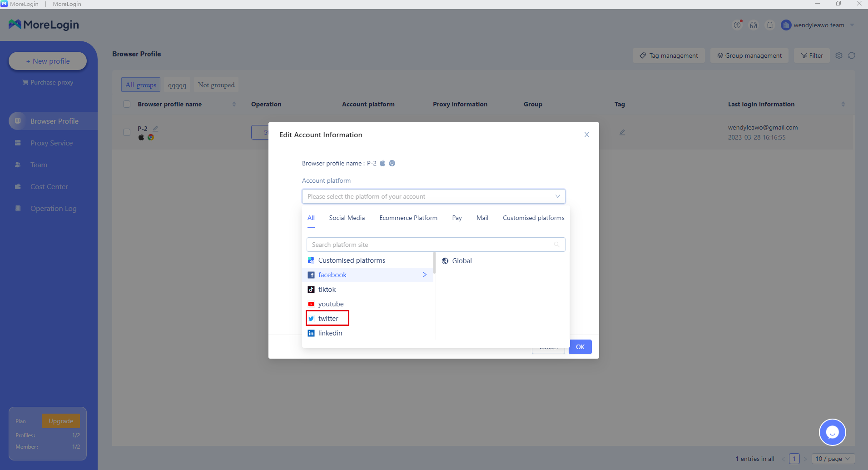This screenshot has height=470, width=868.
Task: Choose tiktok in the platform list
Action: tap(368, 290)
